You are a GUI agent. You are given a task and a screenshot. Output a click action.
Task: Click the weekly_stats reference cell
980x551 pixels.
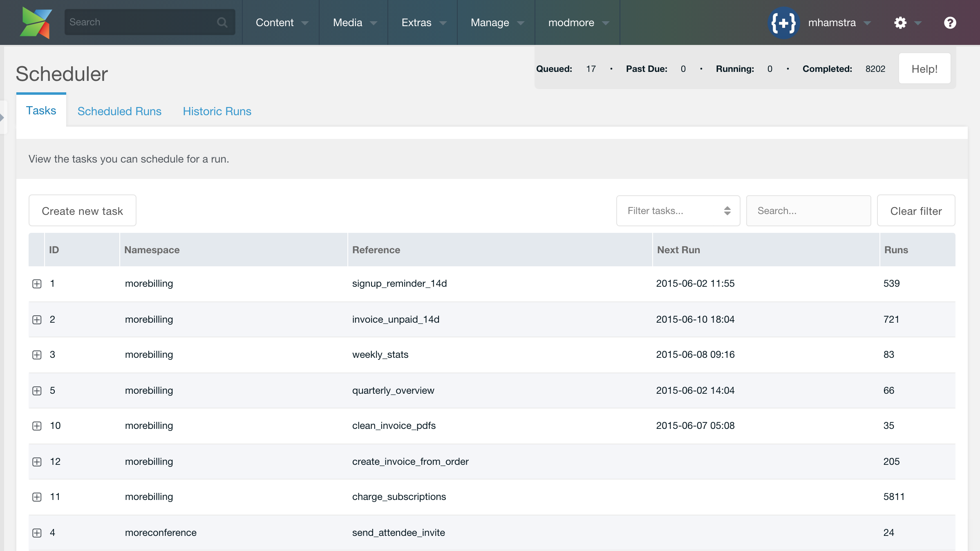tap(380, 355)
